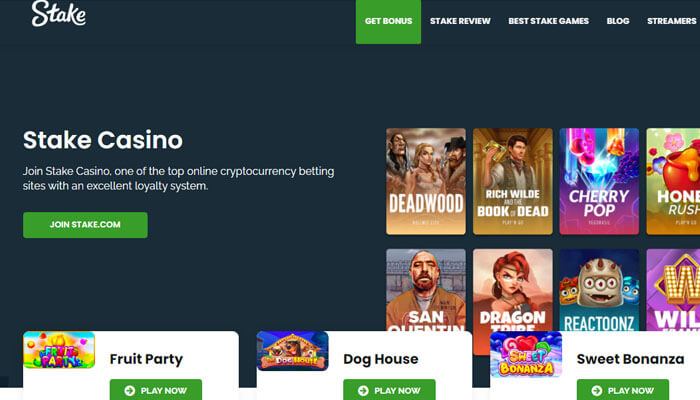Screen dimensions: 700x400
Task: Click the Dog House title text
Action: (x=381, y=359)
